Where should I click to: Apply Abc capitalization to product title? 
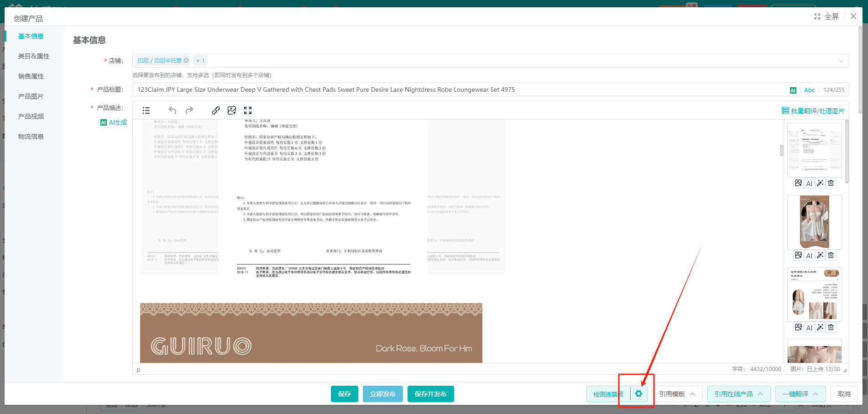[x=809, y=90]
